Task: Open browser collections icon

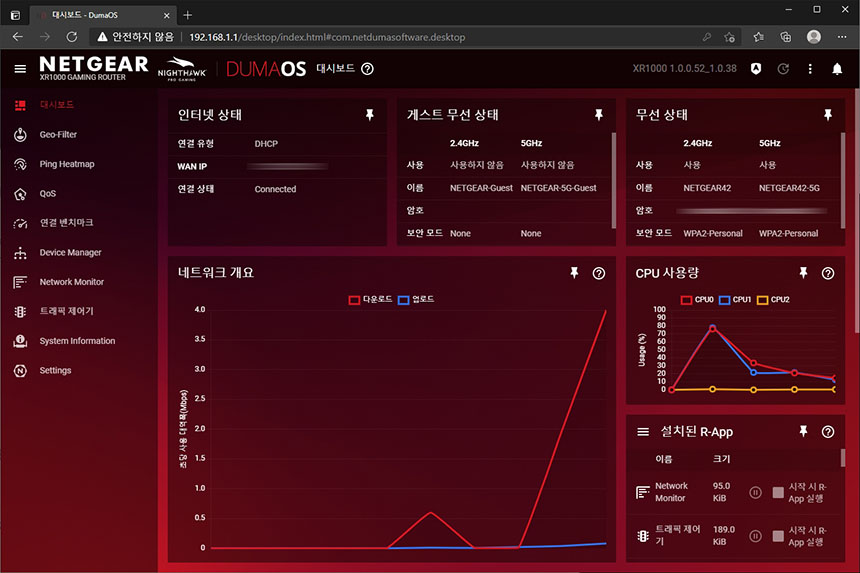Action: (x=786, y=37)
